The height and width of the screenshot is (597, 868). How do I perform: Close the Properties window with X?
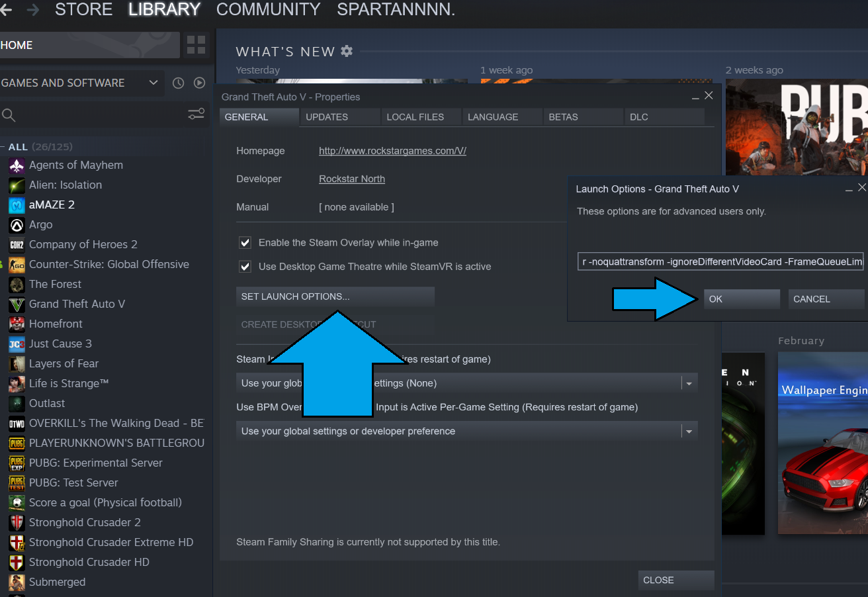(x=709, y=95)
